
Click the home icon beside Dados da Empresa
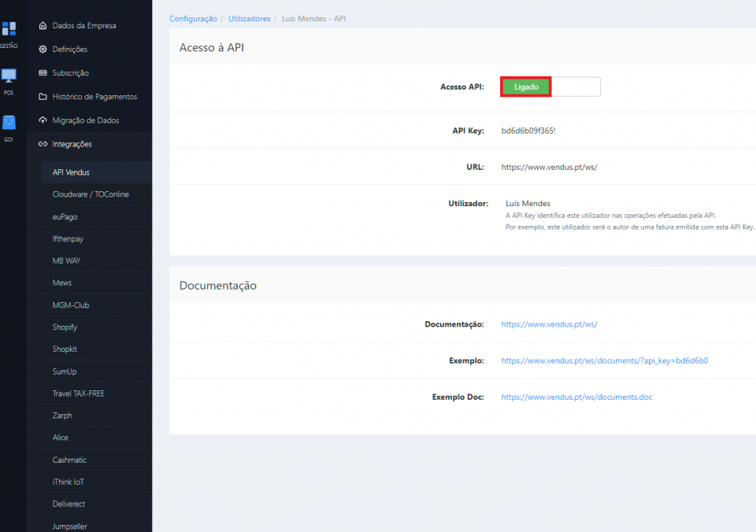[43, 25]
